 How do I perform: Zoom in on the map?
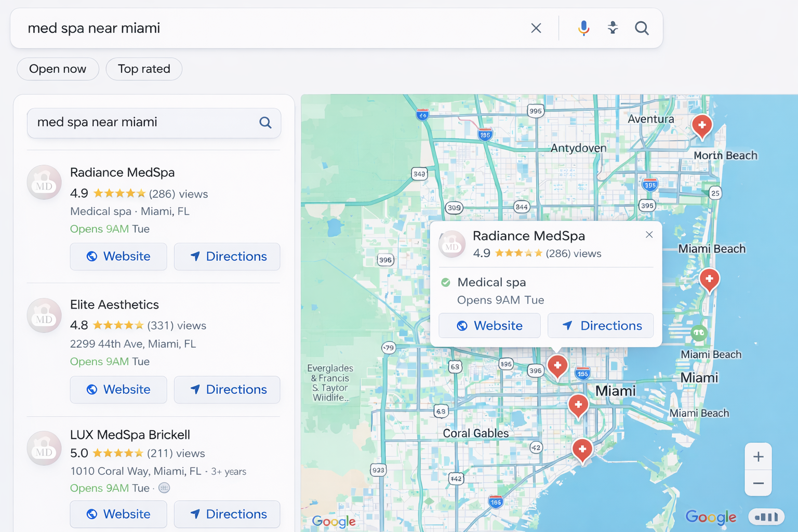pyautogui.click(x=758, y=457)
